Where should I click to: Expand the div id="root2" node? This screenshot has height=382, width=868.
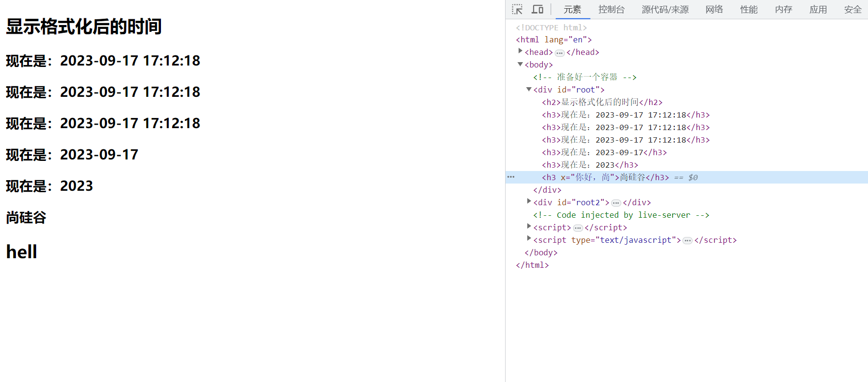coord(529,201)
